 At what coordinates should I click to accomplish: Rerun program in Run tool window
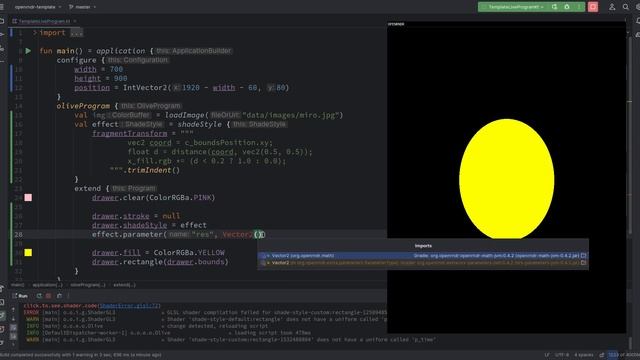point(39,296)
